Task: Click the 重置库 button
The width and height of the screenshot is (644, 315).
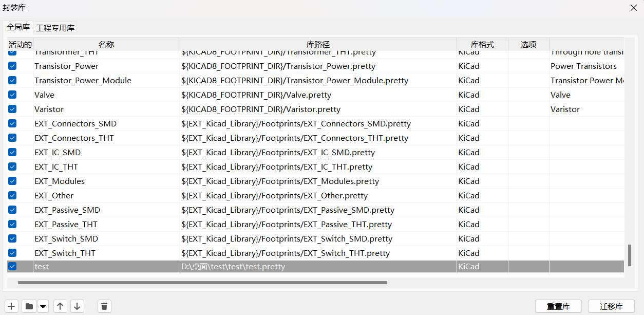Action: click(558, 306)
